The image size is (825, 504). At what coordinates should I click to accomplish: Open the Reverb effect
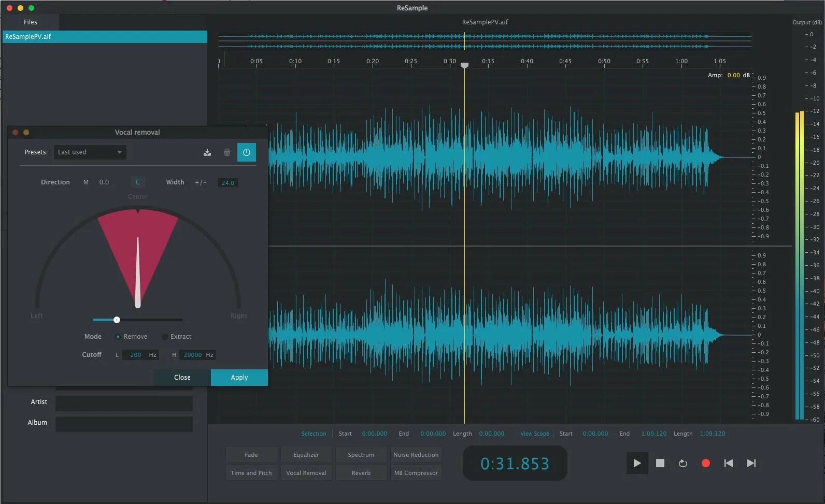point(361,473)
